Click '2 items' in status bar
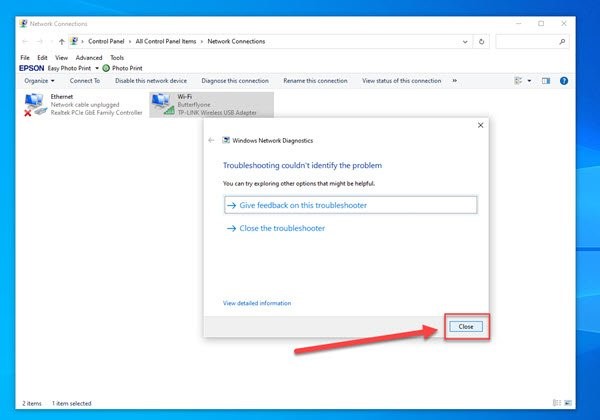600x420 pixels. (32, 403)
